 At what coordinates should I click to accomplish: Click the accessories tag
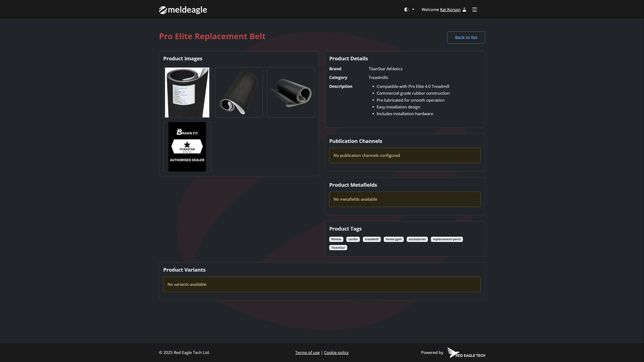click(x=417, y=239)
